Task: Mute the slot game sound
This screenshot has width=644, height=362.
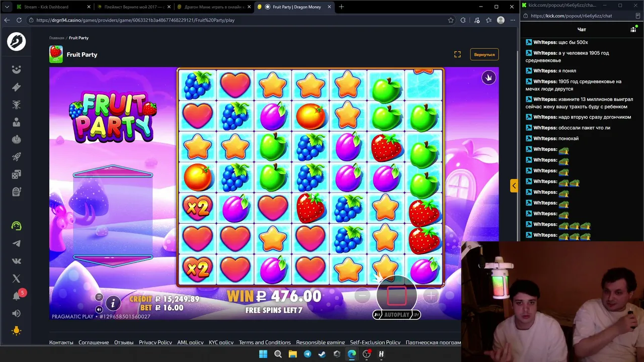Action: 99,309
